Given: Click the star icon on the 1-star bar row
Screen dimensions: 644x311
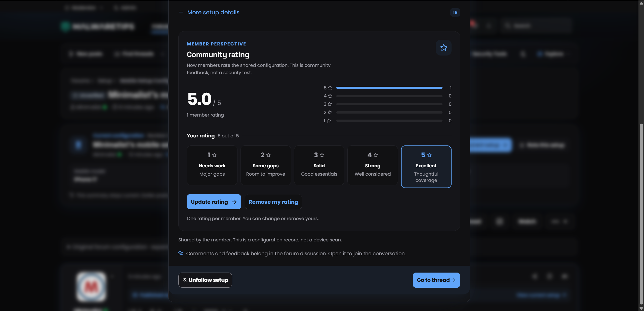Looking at the screenshot, I should 329,121.
